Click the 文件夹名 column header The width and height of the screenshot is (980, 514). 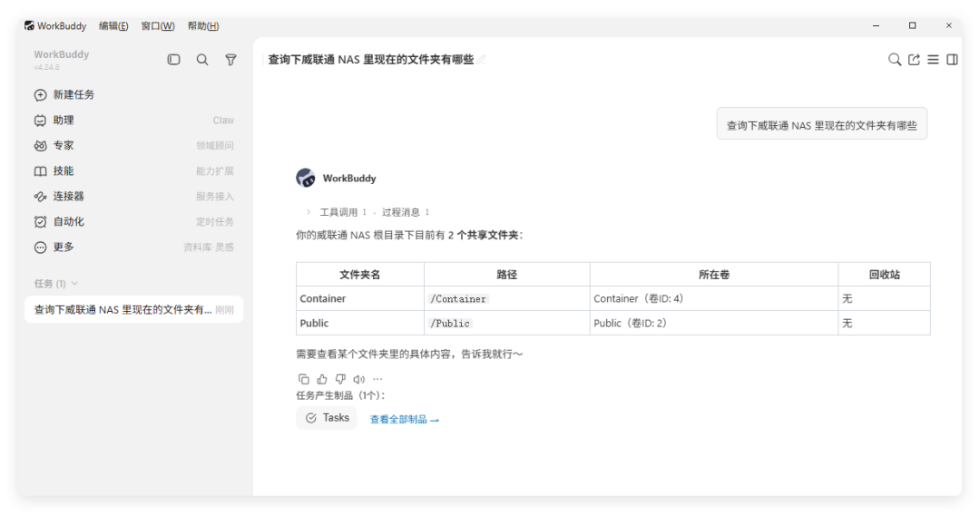click(x=360, y=275)
